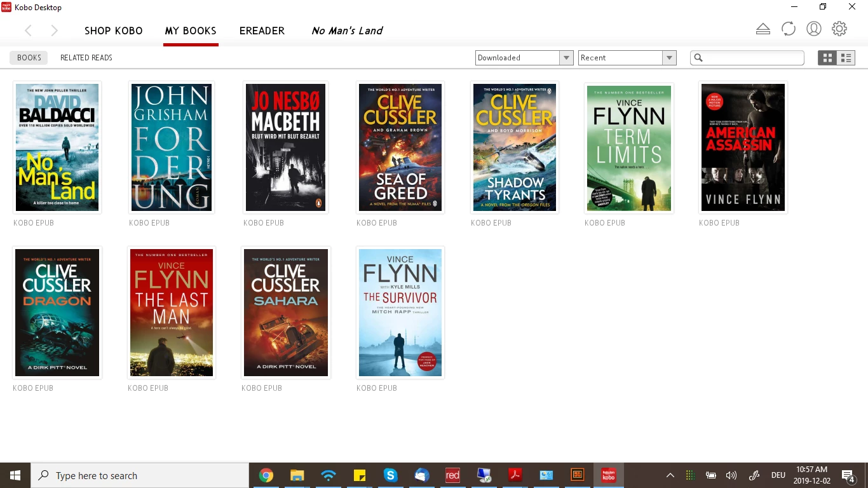Open the red app taskbar icon

tap(452, 475)
